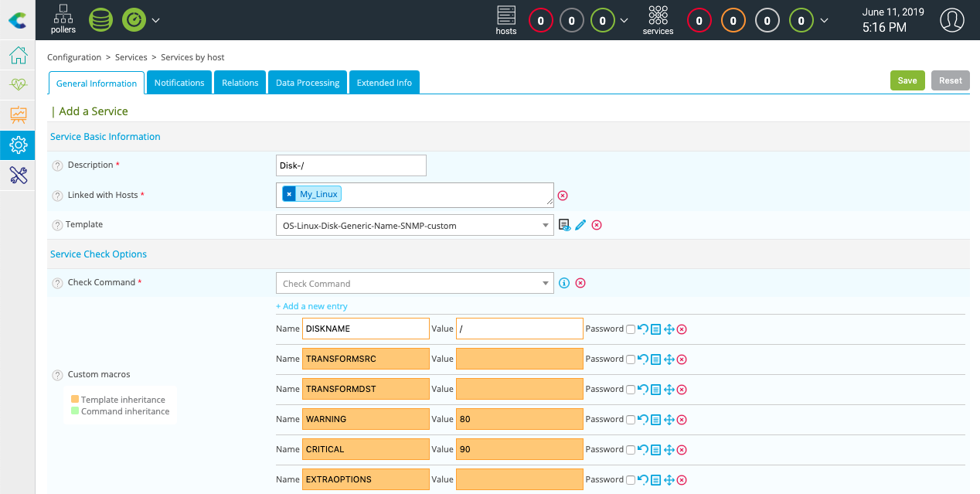Screen dimensions: 980x494
Task: Expand the Template dropdown
Action: pos(415,225)
